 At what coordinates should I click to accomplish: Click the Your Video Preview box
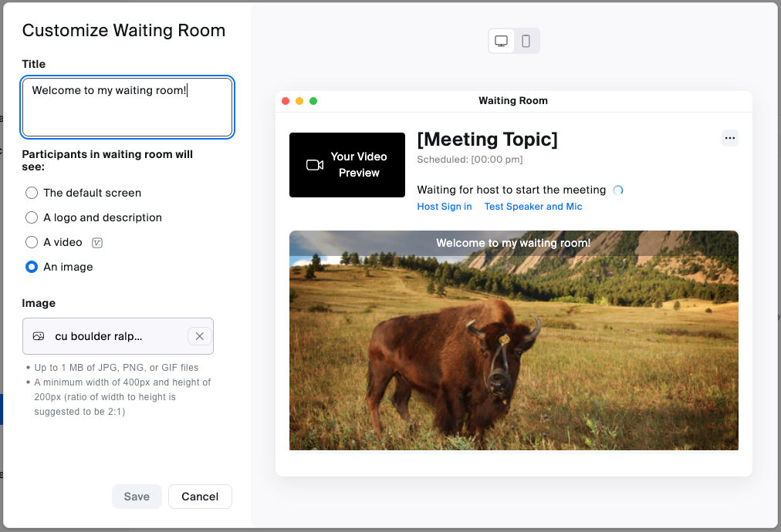[347, 165]
